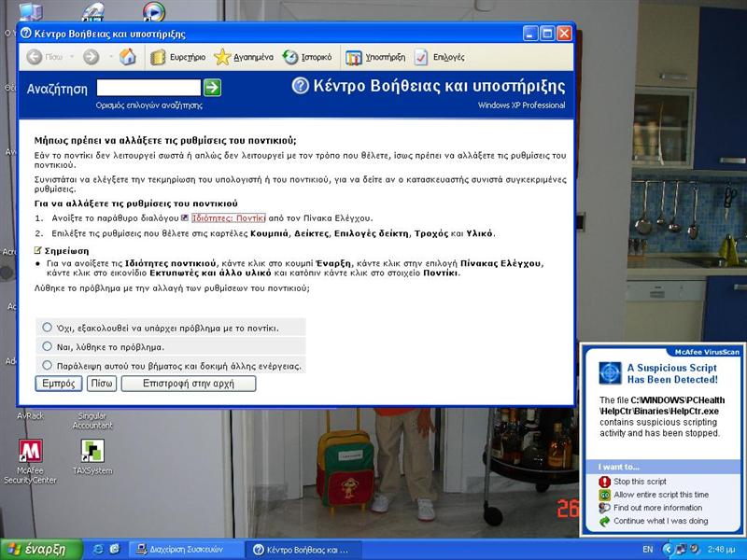Screen dimensions: 747x560
Task: Click the help icon in the title bar
Action: 26,34
